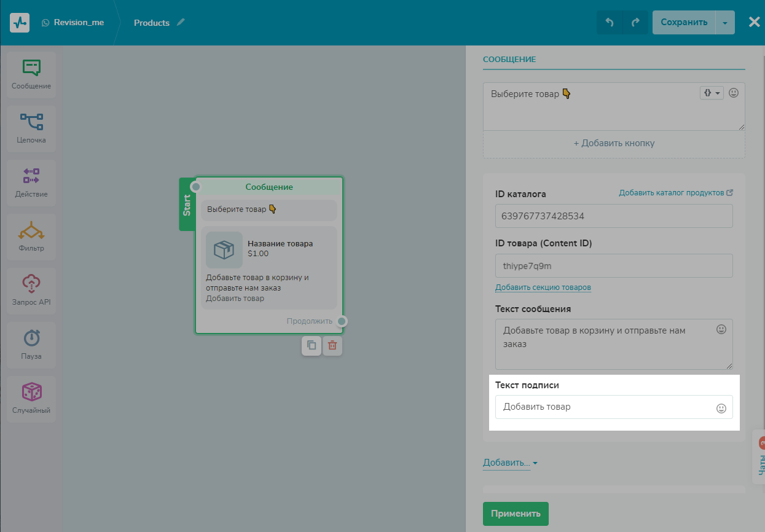Open the Добавить каталог продуктов link
Viewport: 765px width, 532px height.
tap(675, 193)
